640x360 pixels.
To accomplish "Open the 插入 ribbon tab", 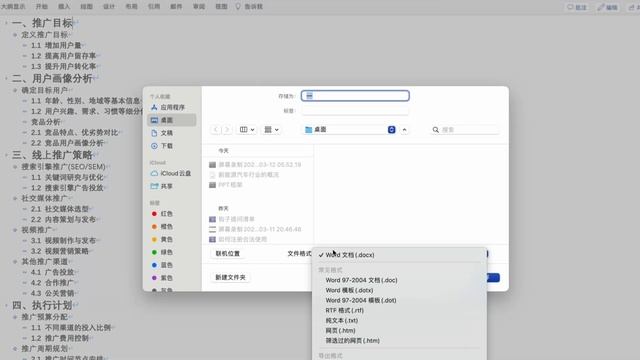I will click(x=64, y=7).
